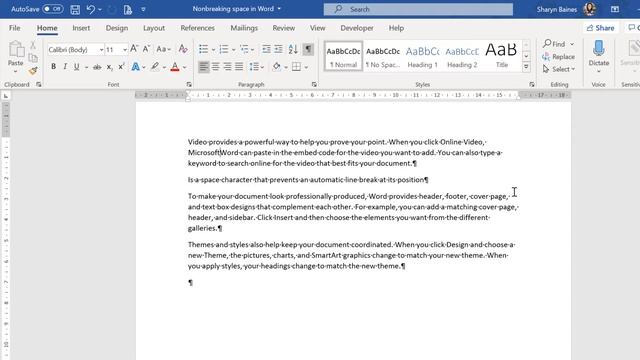The width and height of the screenshot is (640, 360).
Task: Toggle strikethrough formatting
Action: pos(97,67)
